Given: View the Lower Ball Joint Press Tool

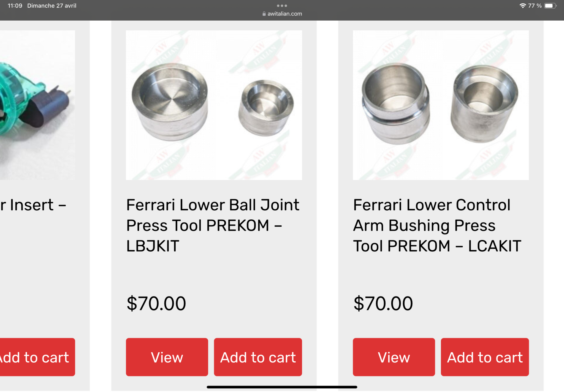Looking at the screenshot, I should (x=167, y=357).
